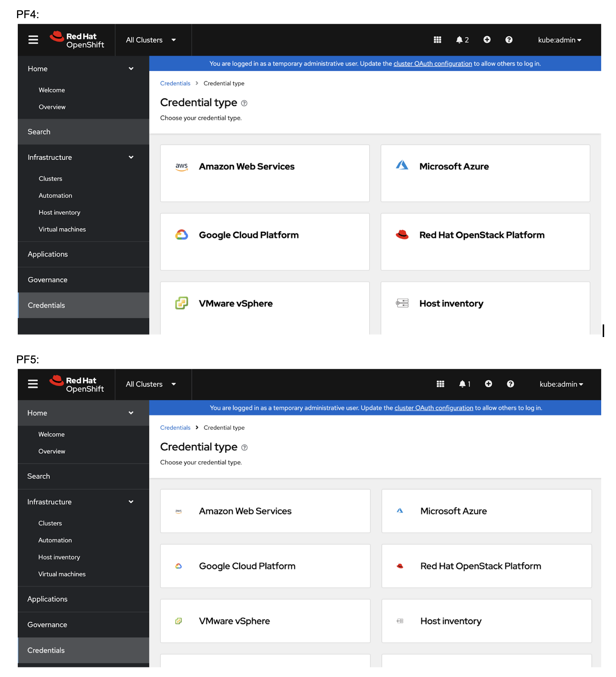This screenshot has height=677, width=616.
Task: Click help icon beside Credential type title in PF5
Action: click(244, 448)
